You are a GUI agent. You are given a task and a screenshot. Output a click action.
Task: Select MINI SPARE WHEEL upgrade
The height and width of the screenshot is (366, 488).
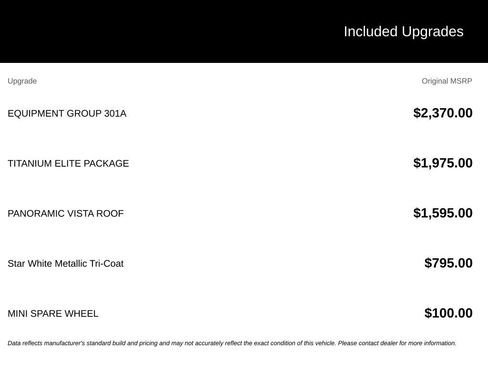click(x=53, y=314)
